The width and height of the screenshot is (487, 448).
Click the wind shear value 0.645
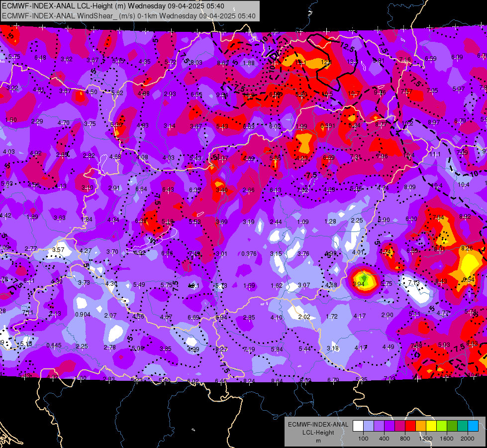point(54,346)
